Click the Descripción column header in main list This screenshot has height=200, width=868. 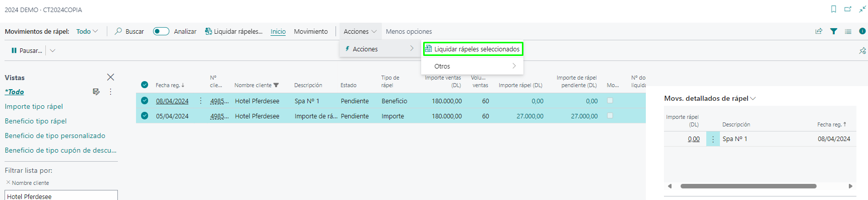click(x=308, y=85)
